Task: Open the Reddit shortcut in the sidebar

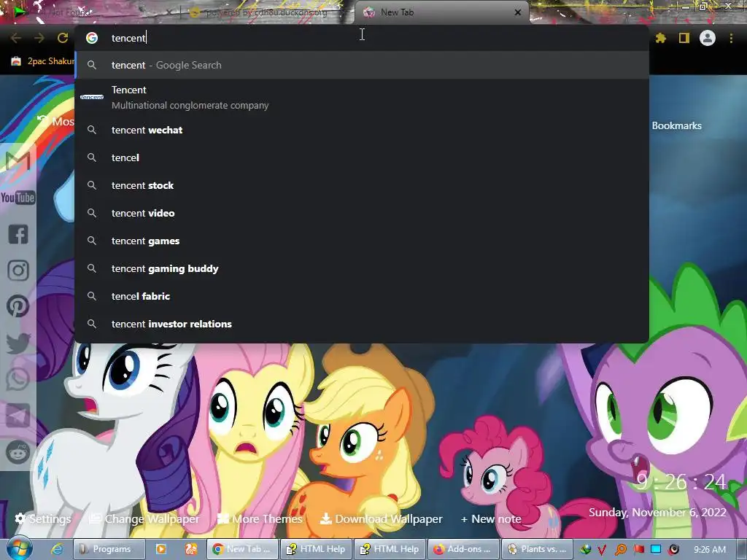Action: pyautogui.click(x=18, y=452)
